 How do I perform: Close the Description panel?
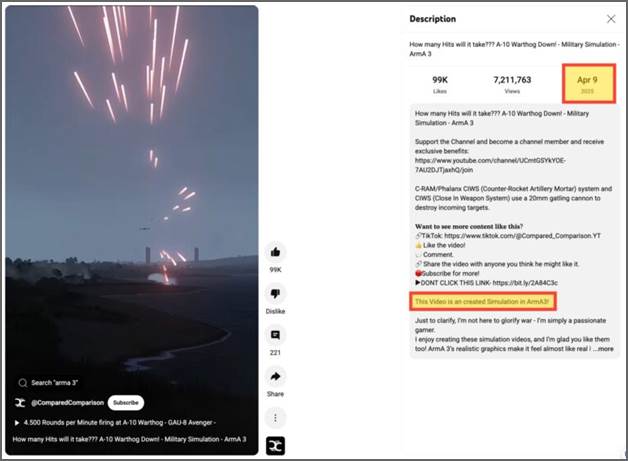[611, 19]
